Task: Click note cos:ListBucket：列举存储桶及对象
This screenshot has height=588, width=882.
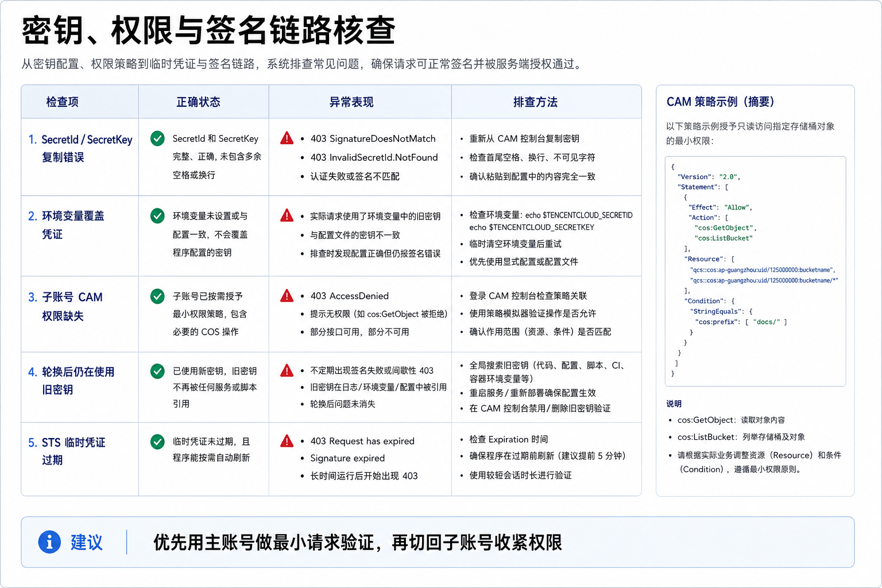Action: (741, 437)
